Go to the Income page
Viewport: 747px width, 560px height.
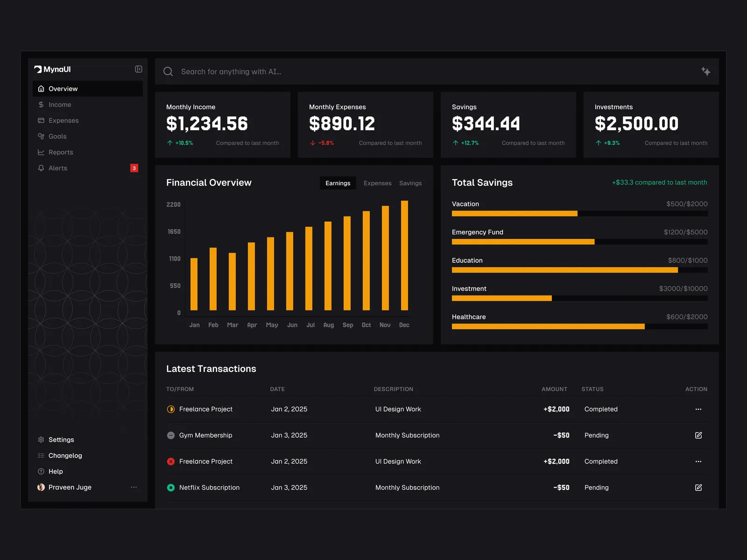click(x=60, y=105)
